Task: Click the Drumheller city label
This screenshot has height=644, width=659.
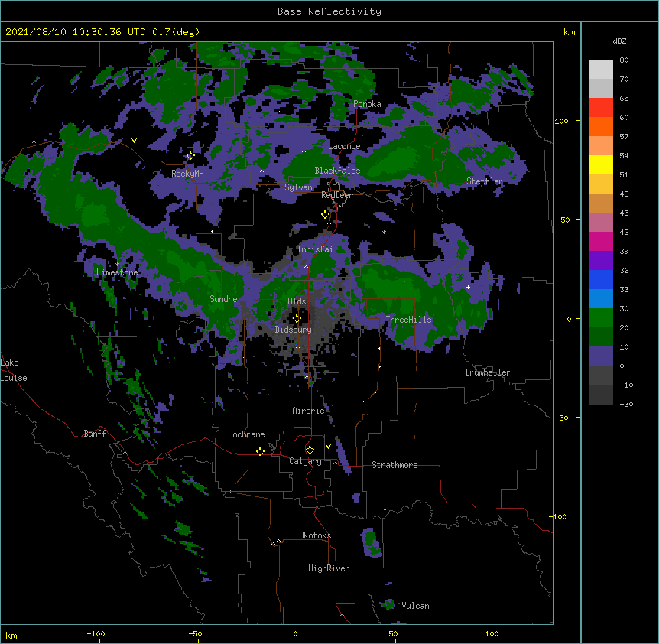Action: click(488, 372)
